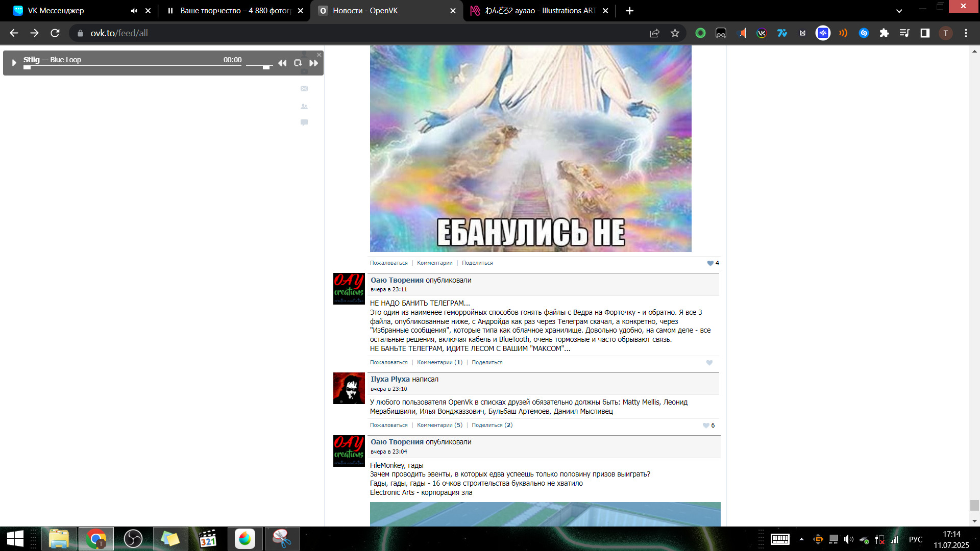Show hidden system tray icons

[801, 539]
